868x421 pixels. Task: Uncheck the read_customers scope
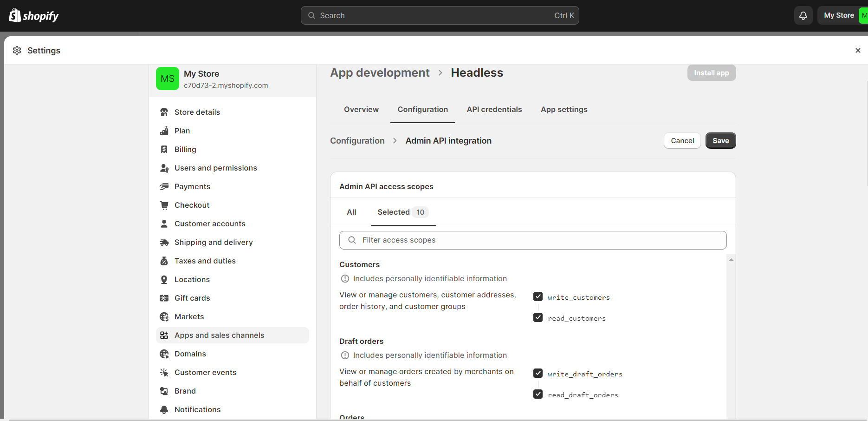[x=538, y=317]
